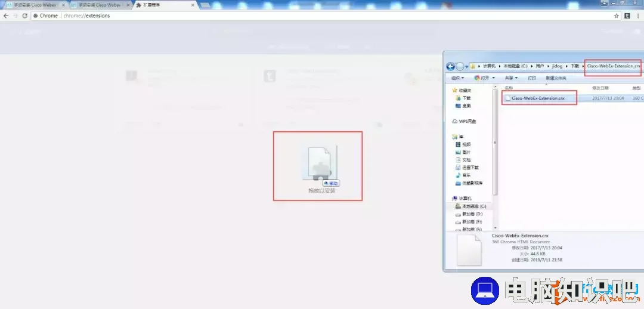Viewport: 644px width, 309px height.
Task: Go back in the Explorer window
Action: point(451,66)
